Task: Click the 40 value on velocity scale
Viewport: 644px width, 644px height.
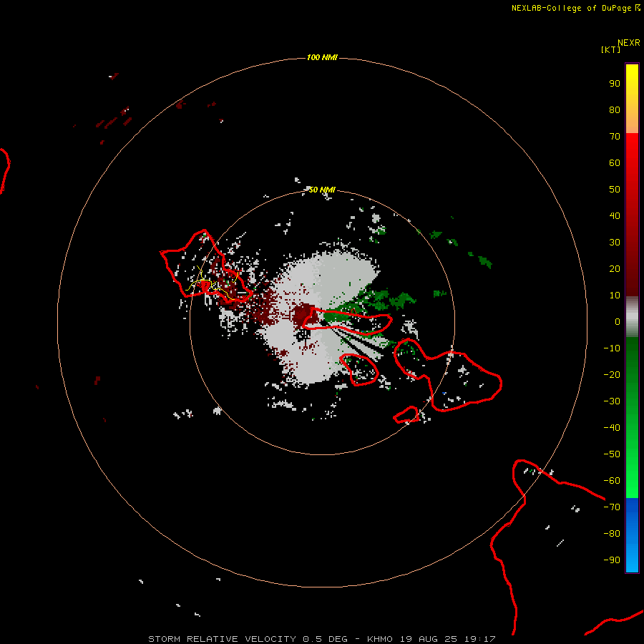Action: coord(615,216)
